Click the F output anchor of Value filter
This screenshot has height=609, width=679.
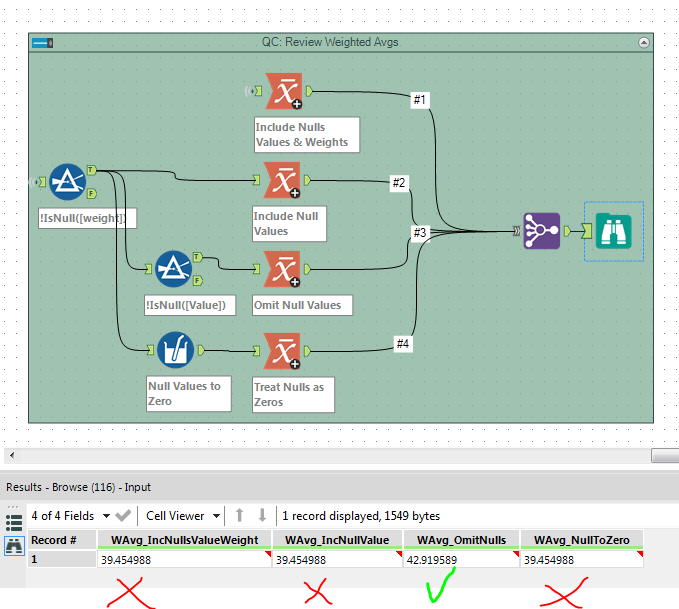(x=197, y=281)
